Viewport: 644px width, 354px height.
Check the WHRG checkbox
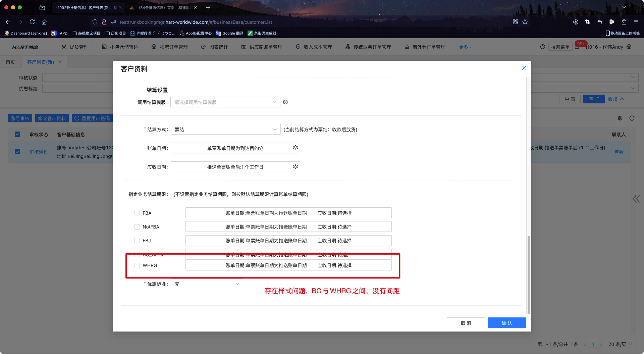[x=137, y=265]
